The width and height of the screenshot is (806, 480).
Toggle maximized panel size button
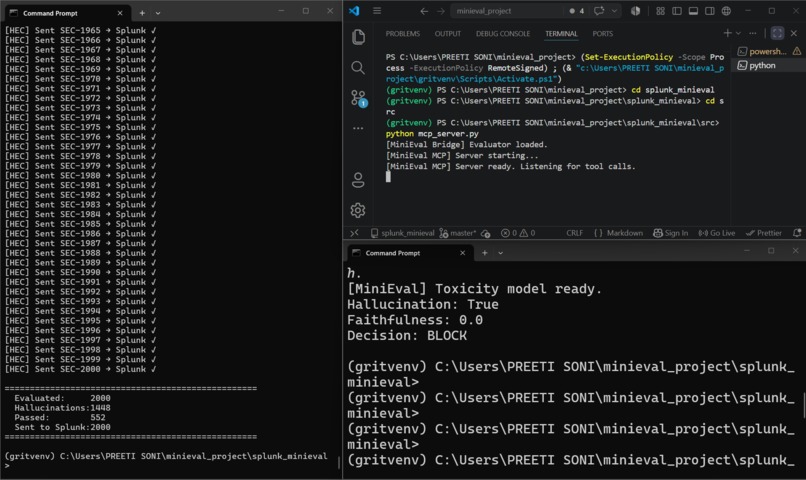(x=777, y=33)
